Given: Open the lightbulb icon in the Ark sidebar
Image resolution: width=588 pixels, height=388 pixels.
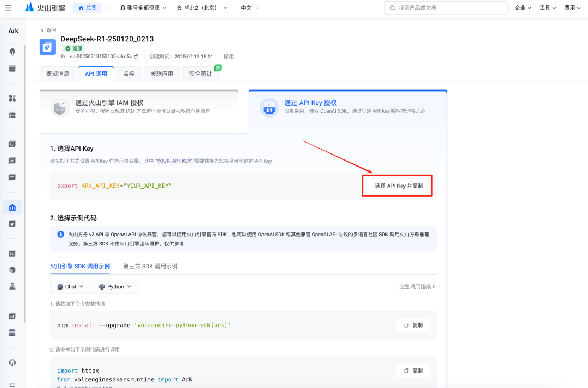Looking at the screenshot, I should (13, 52).
